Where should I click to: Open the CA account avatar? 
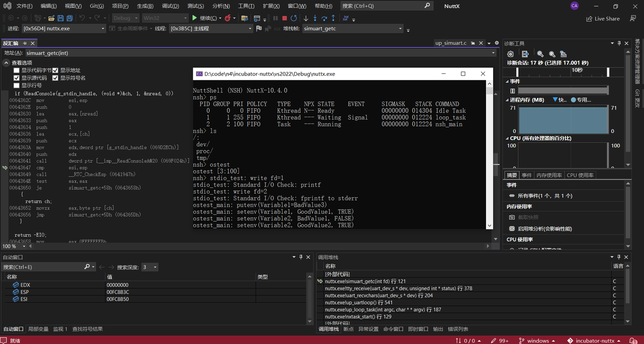tap(575, 6)
